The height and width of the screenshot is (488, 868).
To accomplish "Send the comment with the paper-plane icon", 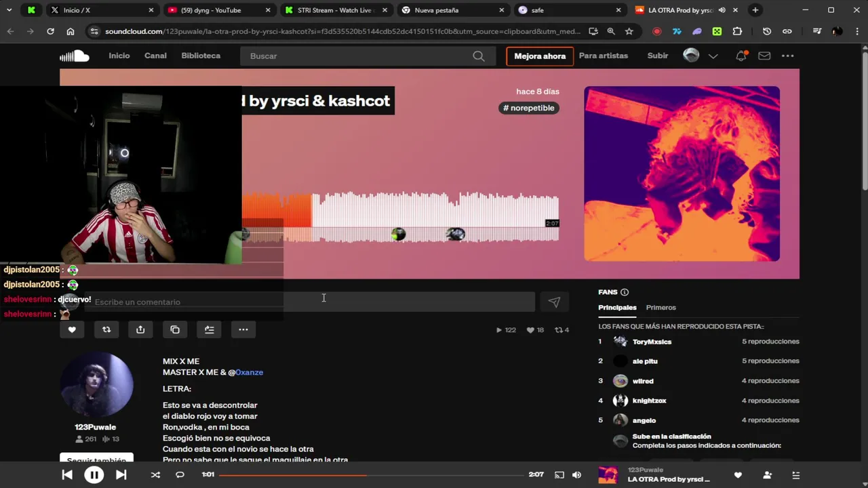I will click(554, 302).
